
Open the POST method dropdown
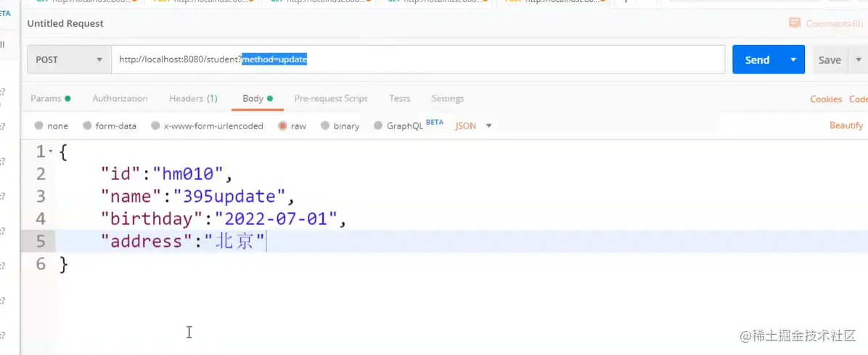tap(69, 60)
